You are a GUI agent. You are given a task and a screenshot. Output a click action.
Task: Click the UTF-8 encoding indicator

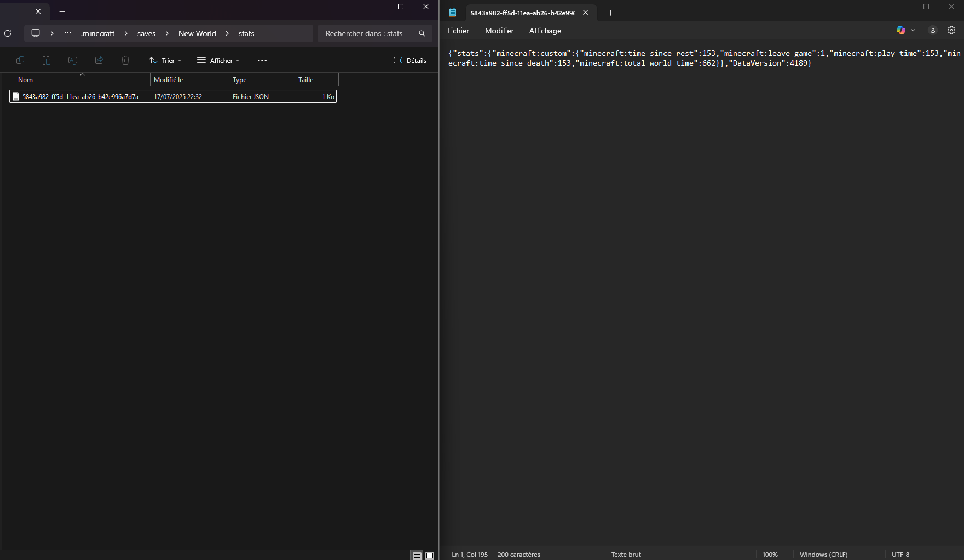tap(900, 555)
